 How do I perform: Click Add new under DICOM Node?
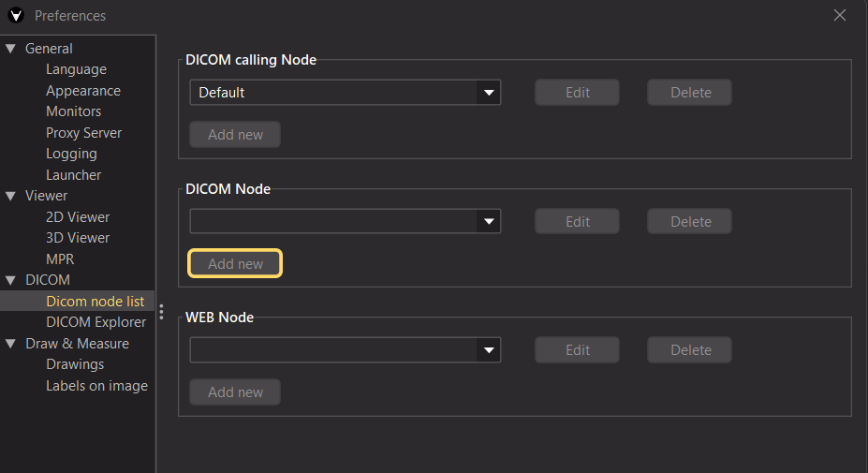pyautogui.click(x=235, y=263)
